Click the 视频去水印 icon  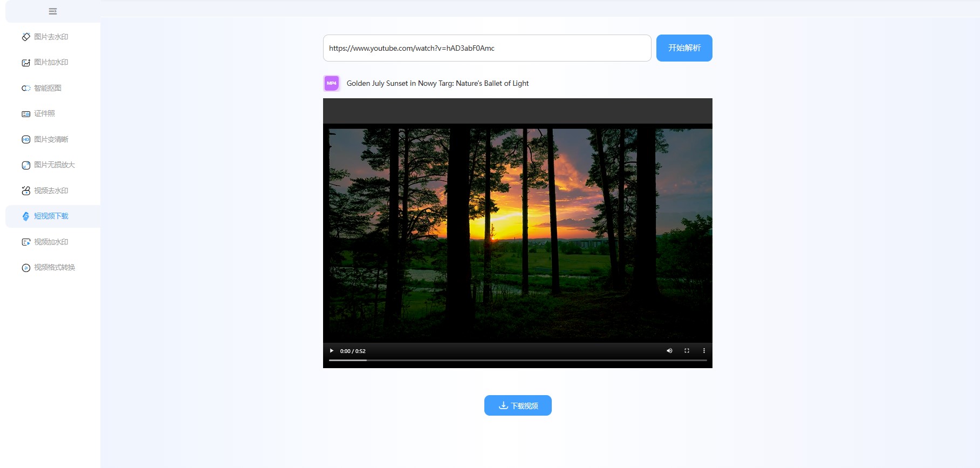26,191
